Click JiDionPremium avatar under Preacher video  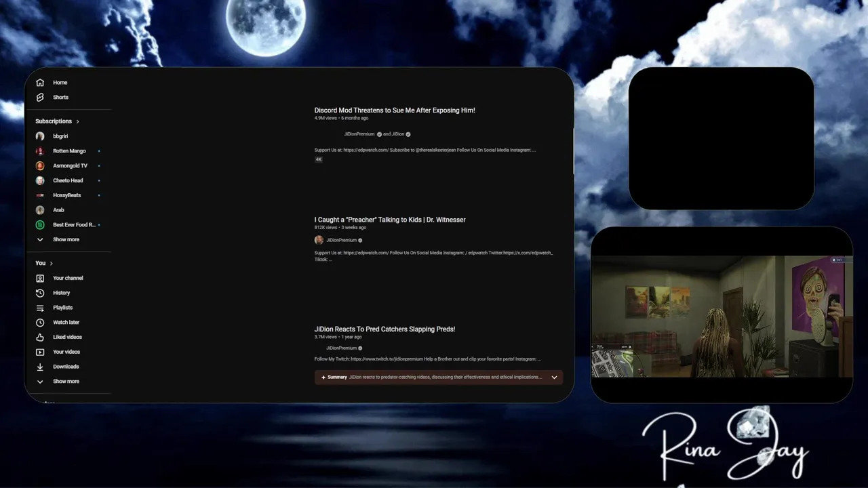pyautogui.click(x=319, y=240)
